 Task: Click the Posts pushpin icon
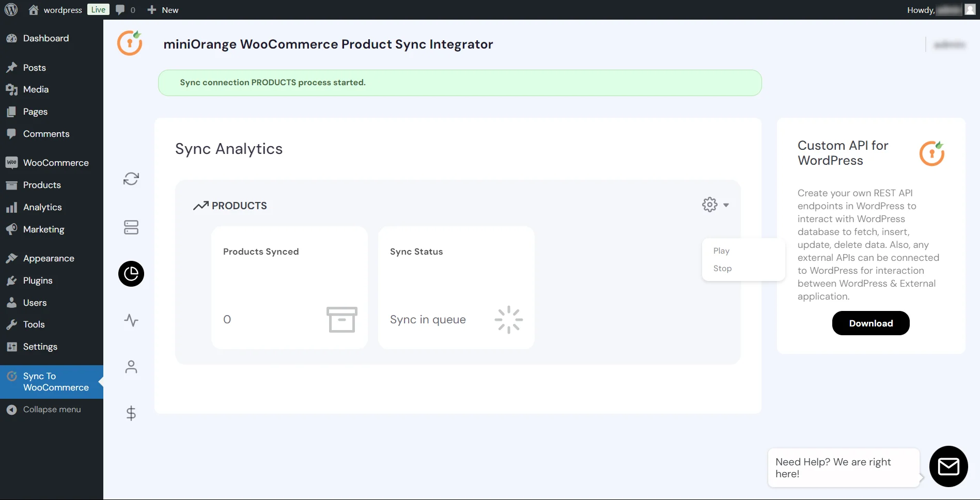pyautogui.click(x=11, y=68)
